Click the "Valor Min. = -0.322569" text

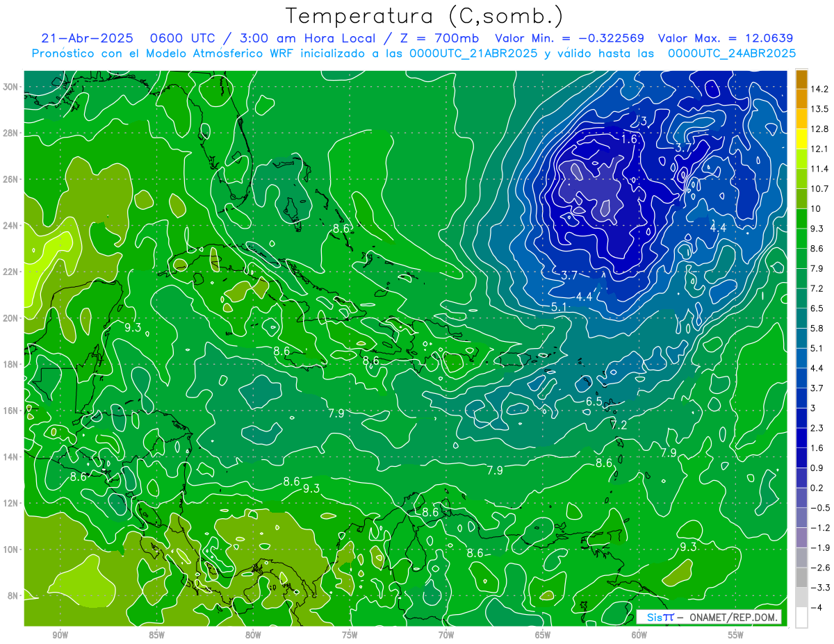click(569, 38)
